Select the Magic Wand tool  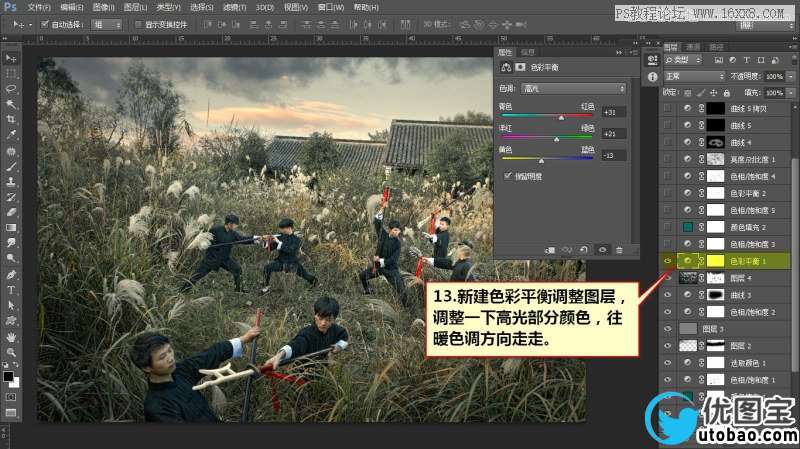(11, 104)
